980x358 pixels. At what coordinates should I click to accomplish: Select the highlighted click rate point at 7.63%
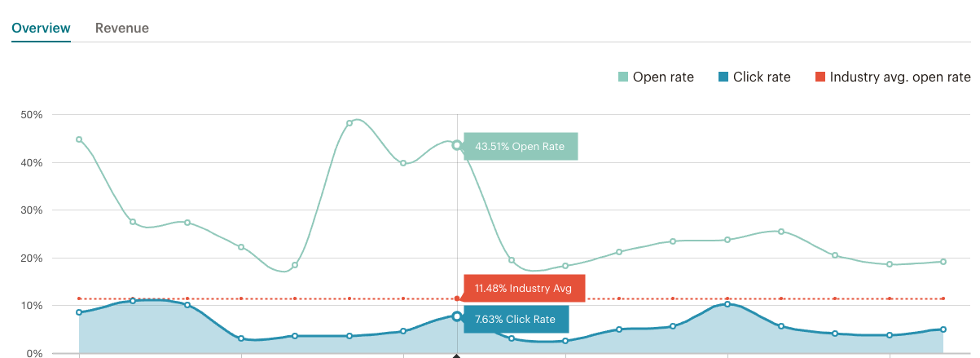[x=457, y=316]
